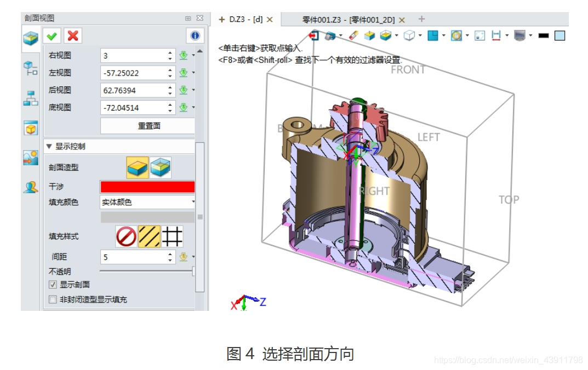This screenshot has width=588, height=370.
Task: Open dropdown arrow next to 后视图 pick icon
Action: pyautogui.click(x=193, y=90)
